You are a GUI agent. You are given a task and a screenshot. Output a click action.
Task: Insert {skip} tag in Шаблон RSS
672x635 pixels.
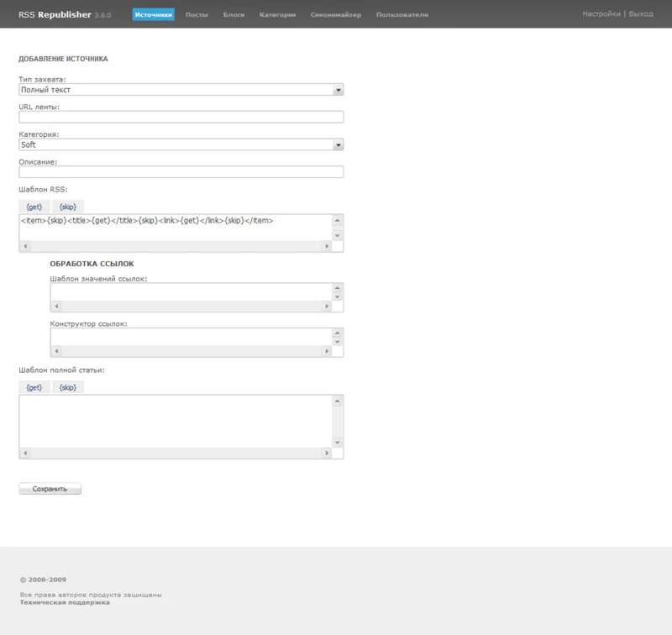coord(68,206)
